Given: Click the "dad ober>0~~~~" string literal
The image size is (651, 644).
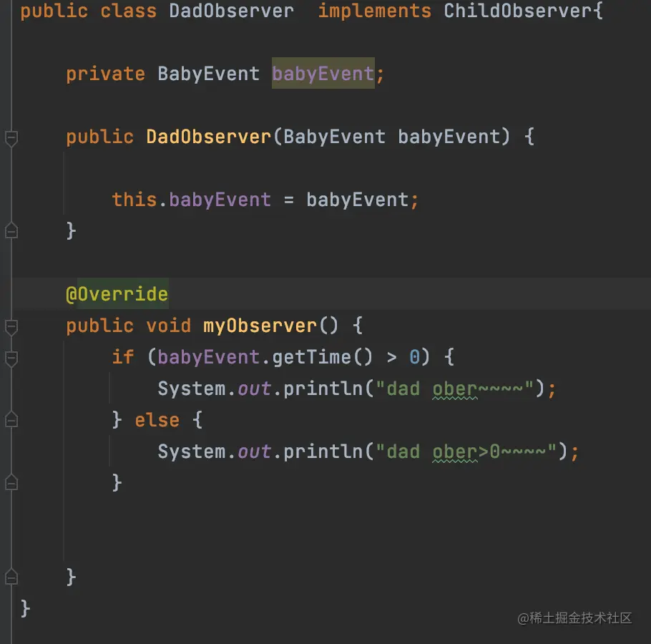Looking at the screenshot, I should [466, 452].
